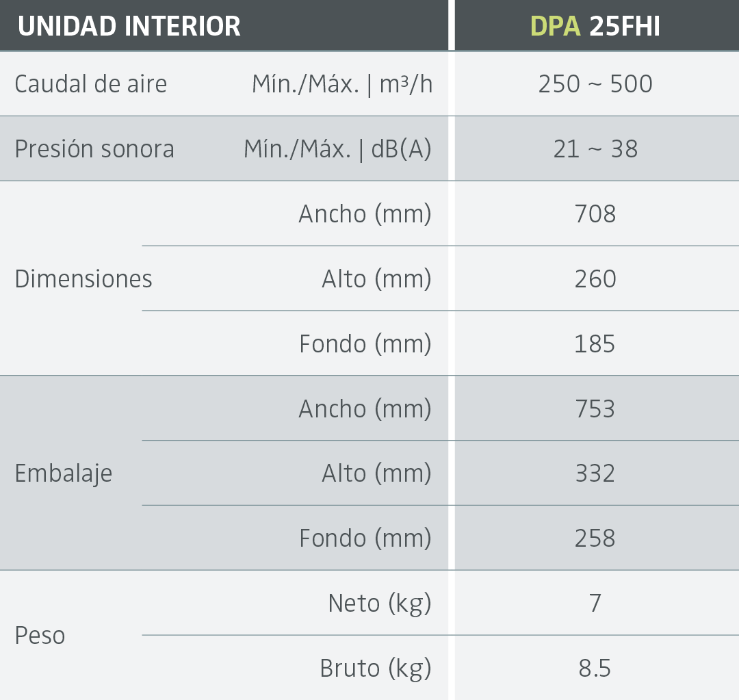Click the UNIDAD INTERIOR header cell
Viewport: 739px width, 700px height.
tap(129, 27)
